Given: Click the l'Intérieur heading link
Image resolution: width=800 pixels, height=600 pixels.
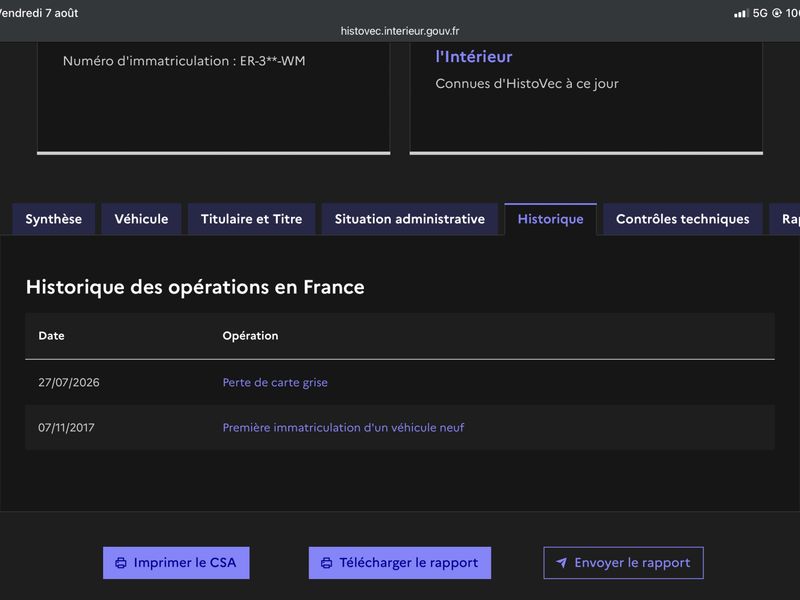Looking at the screenshot, I should pyautogui.click(x=473, y=56).
